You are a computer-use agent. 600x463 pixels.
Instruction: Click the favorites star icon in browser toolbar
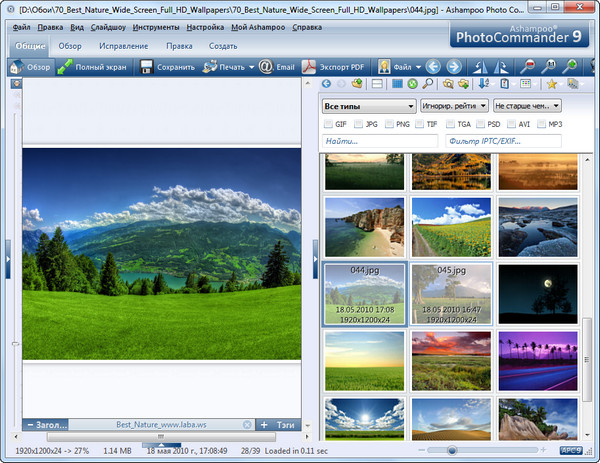pos(551,85)
